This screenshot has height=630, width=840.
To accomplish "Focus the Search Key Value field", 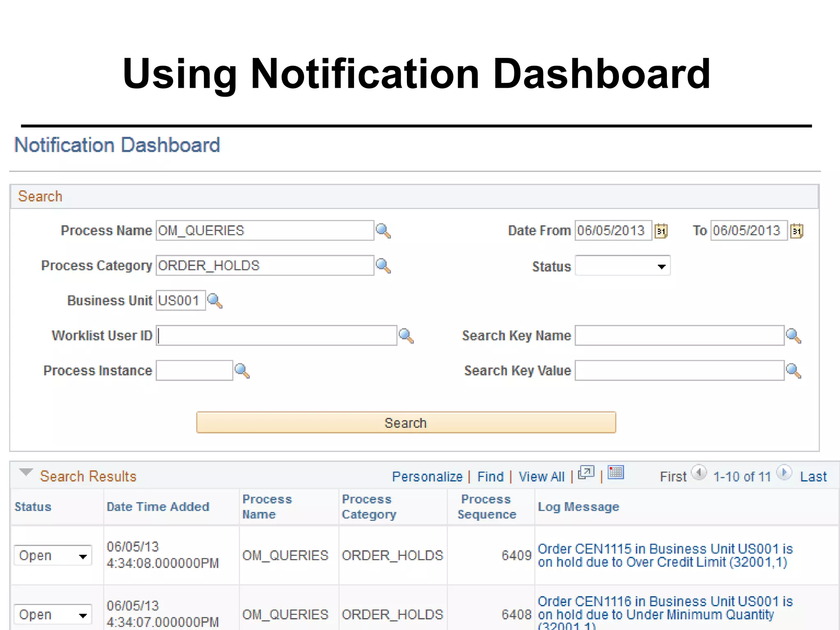I will 680,370.
